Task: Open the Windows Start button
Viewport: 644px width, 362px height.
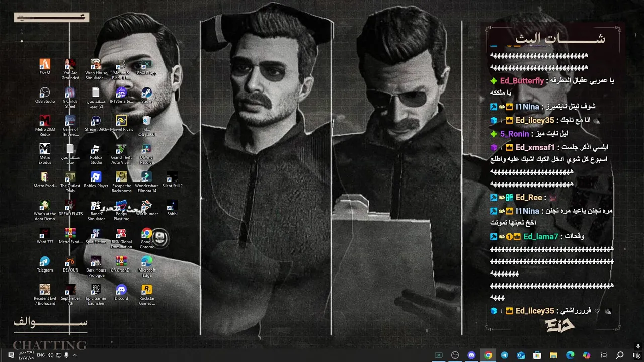Action: (636, 355)
